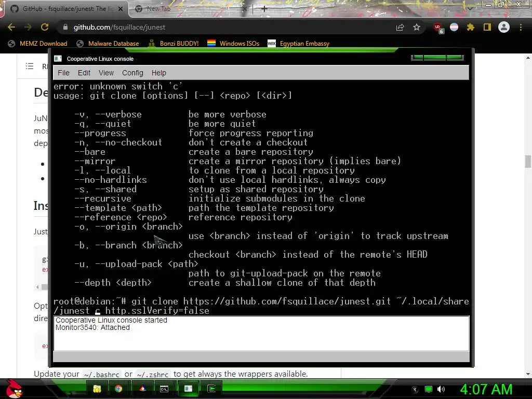Screen dimensions: 532x399
Task: Open the green terminal app on taskbar
Action: pyautogui.click(x=212, y=389)
